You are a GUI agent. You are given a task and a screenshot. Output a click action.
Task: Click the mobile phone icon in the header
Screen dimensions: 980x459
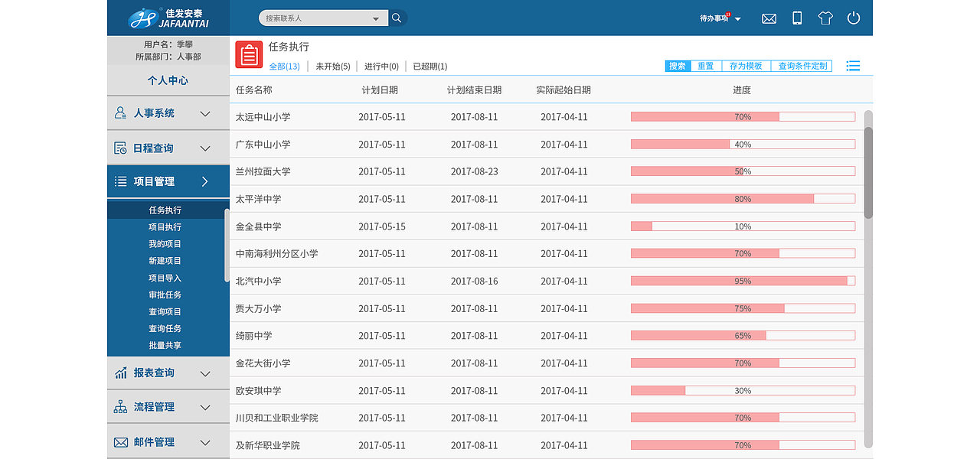[x=796, y=18]
